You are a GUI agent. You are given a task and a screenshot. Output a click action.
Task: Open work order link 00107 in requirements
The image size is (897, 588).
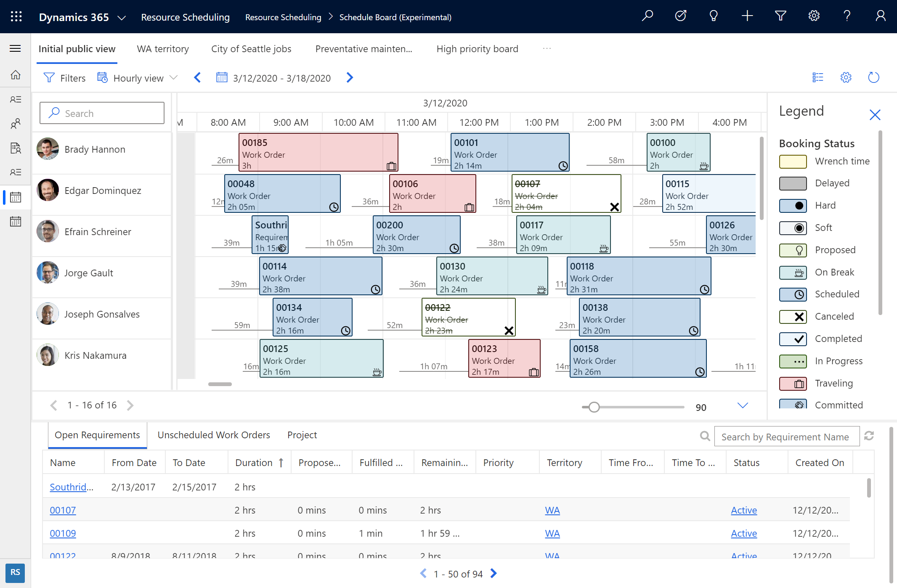point(63,510)
